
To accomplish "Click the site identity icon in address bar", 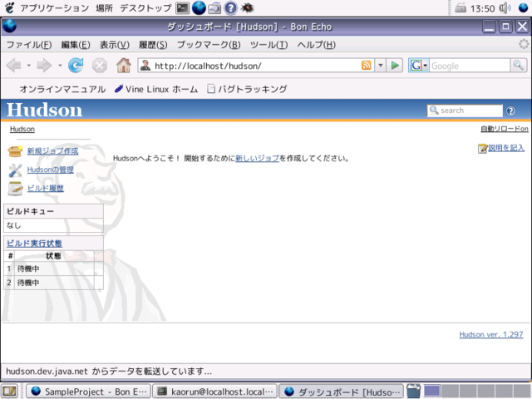I will pos(145,65).
